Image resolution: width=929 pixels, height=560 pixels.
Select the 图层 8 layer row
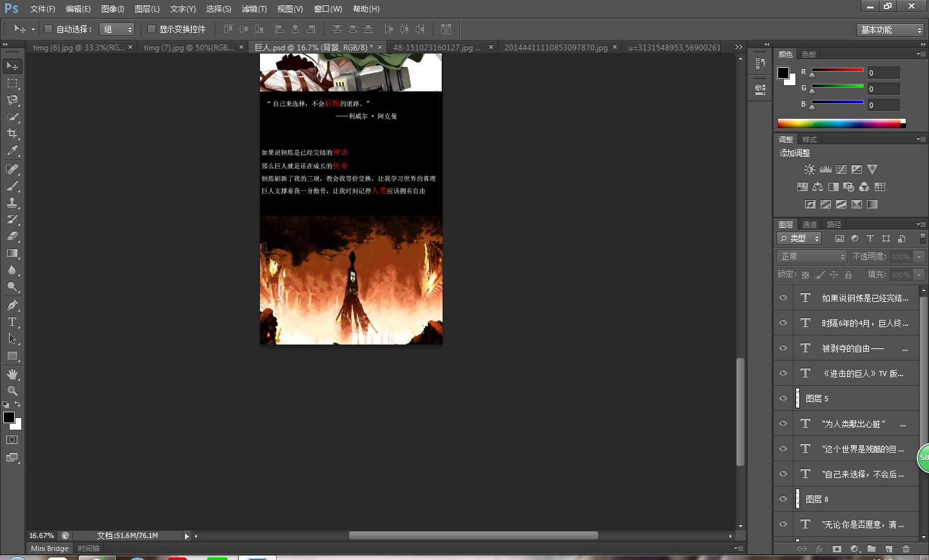846,499
